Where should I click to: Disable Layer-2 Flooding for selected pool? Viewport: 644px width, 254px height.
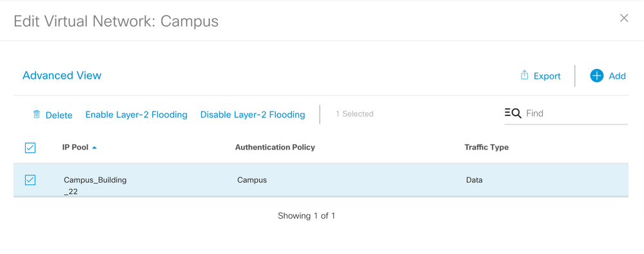[253, 115]
